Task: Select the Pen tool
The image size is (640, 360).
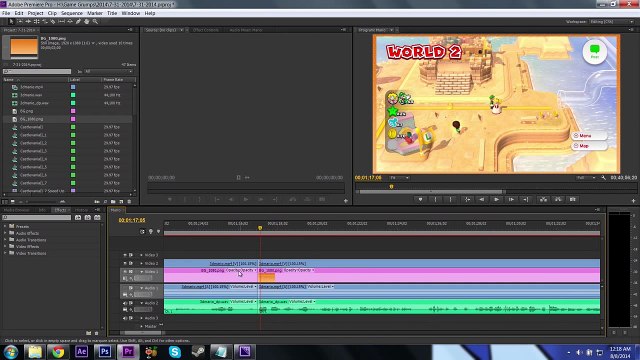Action: [78, 21]
